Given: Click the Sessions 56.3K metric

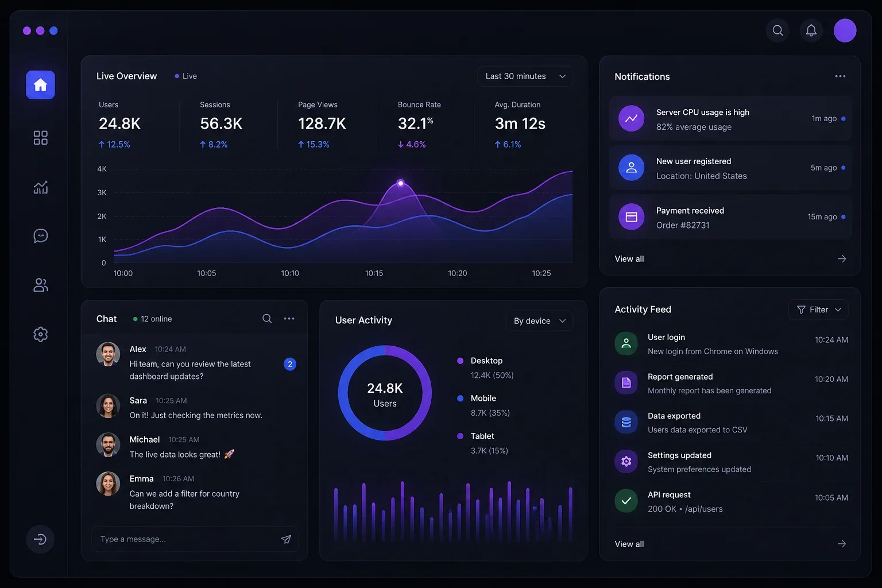Looking at the screenshot, I should (221, 124).
